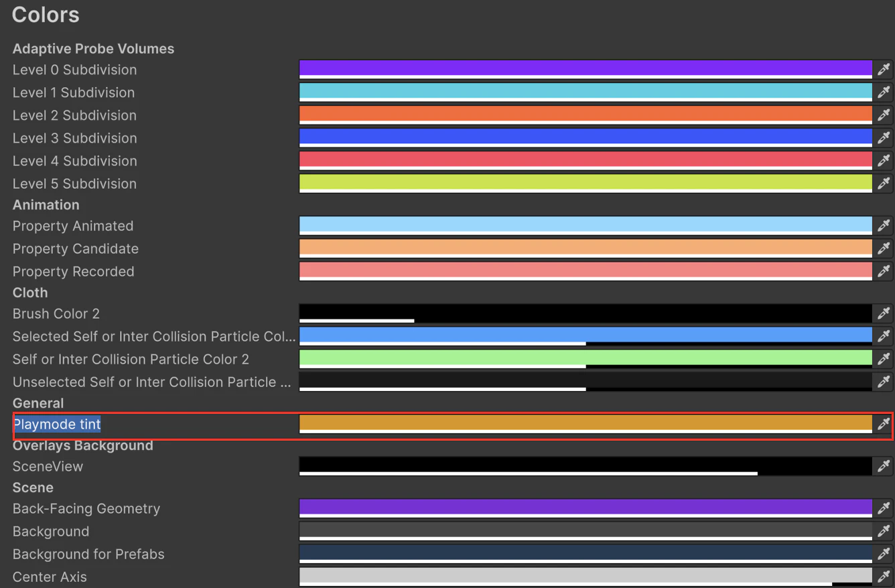The width and height of the screenshot is (895, 588).
Task: Click eyedropper for Level 4 Subdivision
Action: (x=884, y=161)
